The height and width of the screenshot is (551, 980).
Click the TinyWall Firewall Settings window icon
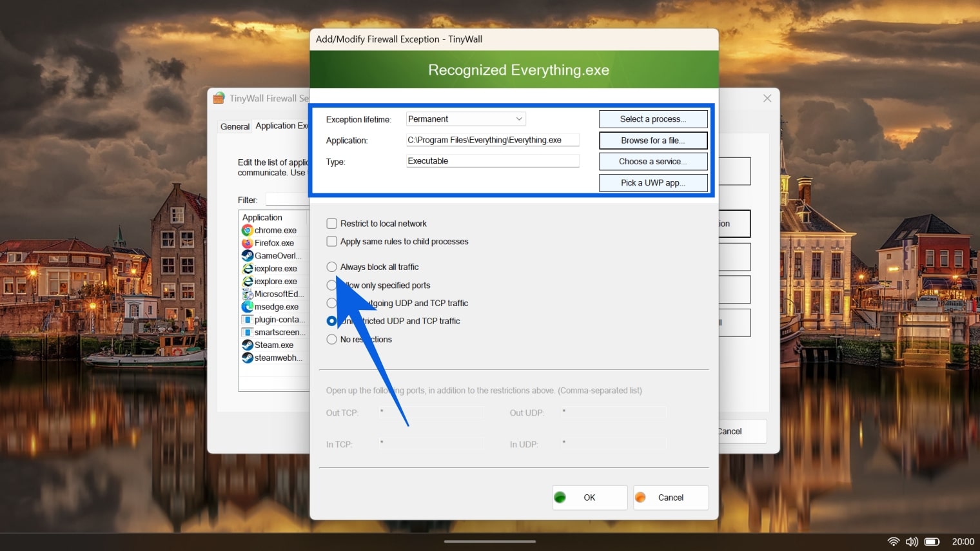219,98
